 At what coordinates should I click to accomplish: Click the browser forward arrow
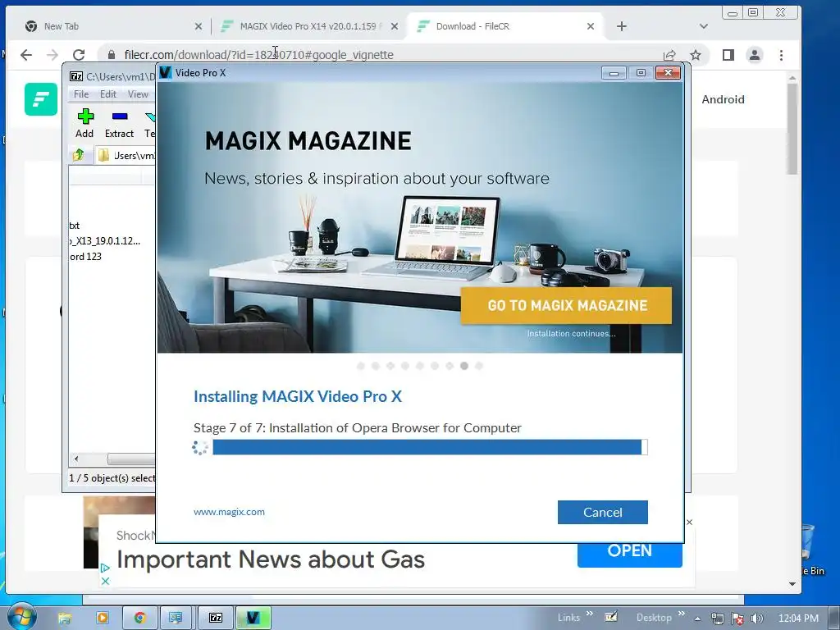click(x=52, y=55)
